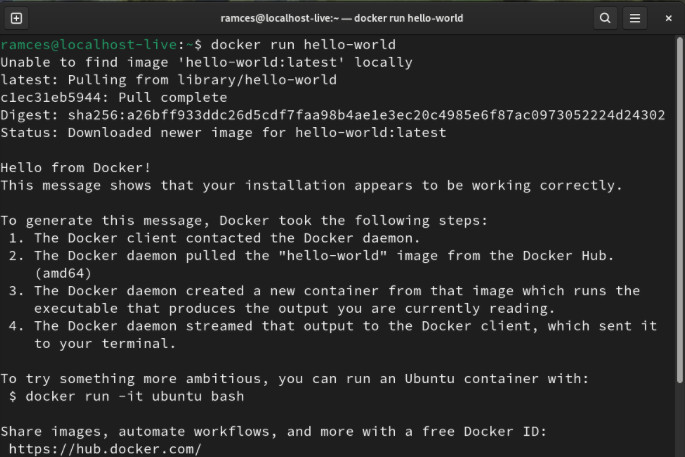Click 'This message shows that your installation' line

(x=311, y=186)
